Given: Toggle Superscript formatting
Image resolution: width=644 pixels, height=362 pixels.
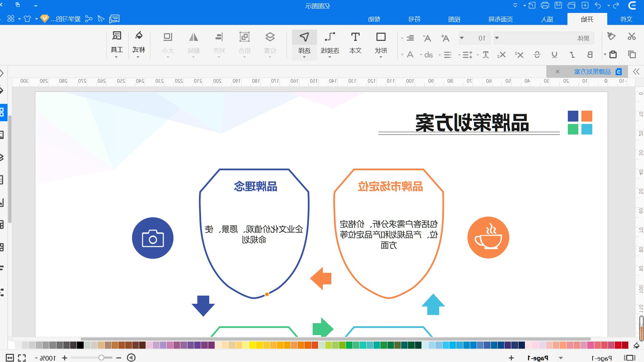Looking at the screenshot, I should coord(519,54).
